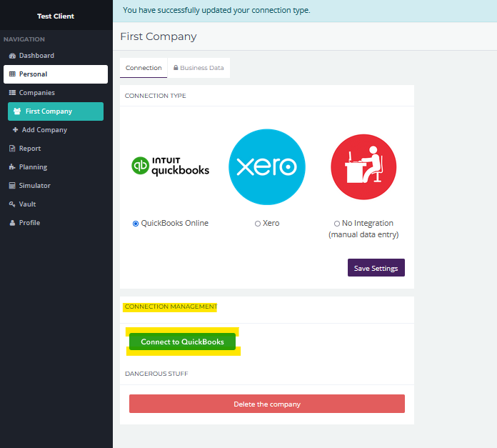The image size is (497, 448).
Task: Click the First Company page heading
Action: (159, 36)
